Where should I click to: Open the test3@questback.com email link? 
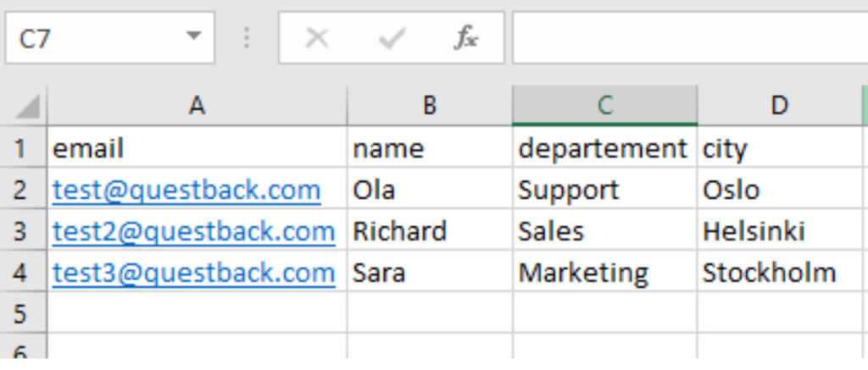194,273
